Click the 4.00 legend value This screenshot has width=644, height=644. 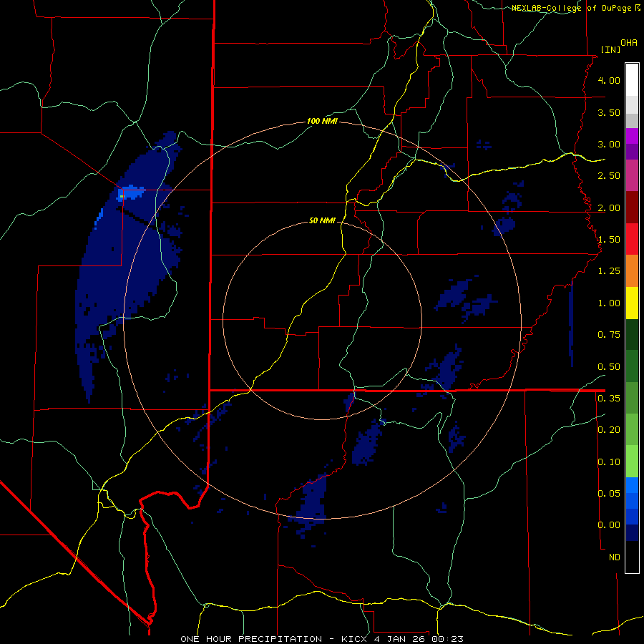coord(609,80)
